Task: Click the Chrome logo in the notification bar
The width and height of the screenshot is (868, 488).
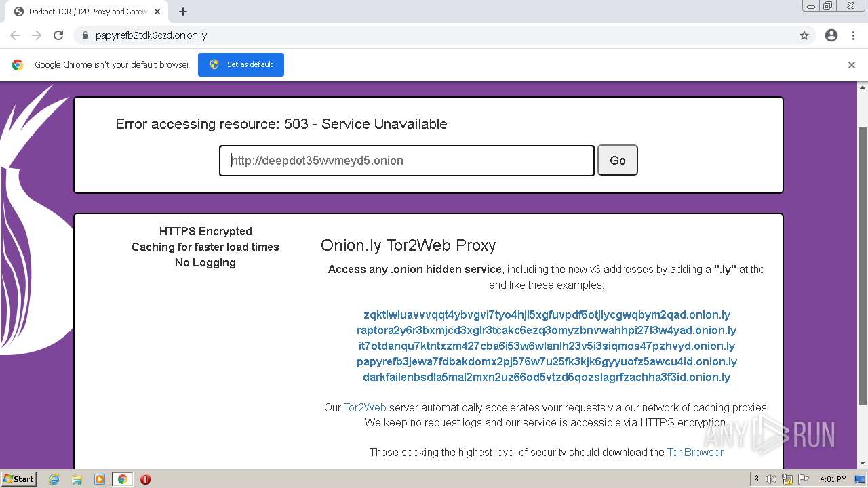Action: [18, 65]
